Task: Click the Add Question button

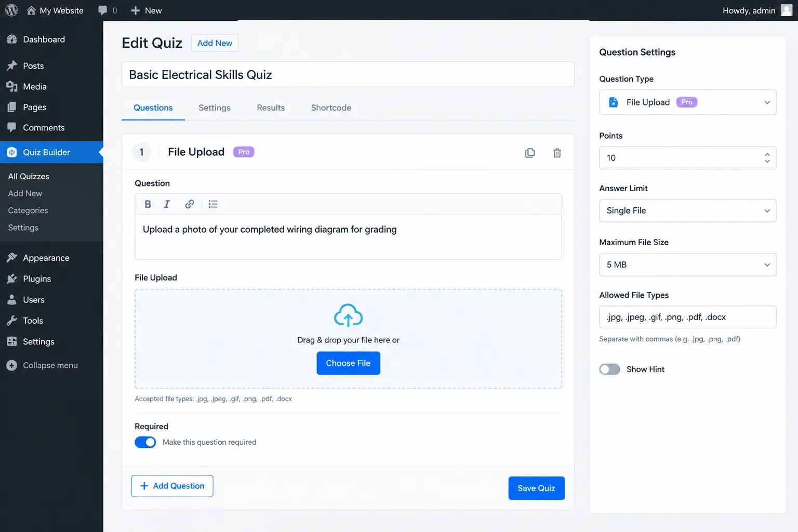Action: [x=172, y=486]
